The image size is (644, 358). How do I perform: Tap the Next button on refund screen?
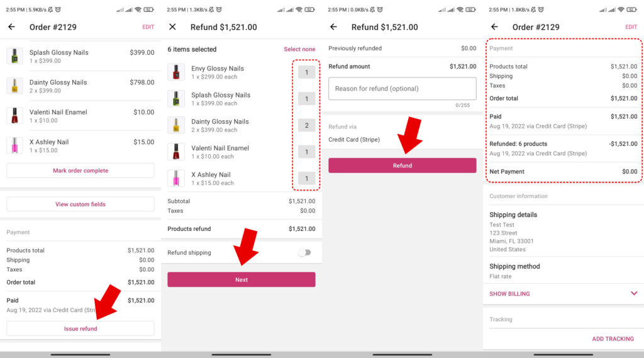(x=241, y=279)
